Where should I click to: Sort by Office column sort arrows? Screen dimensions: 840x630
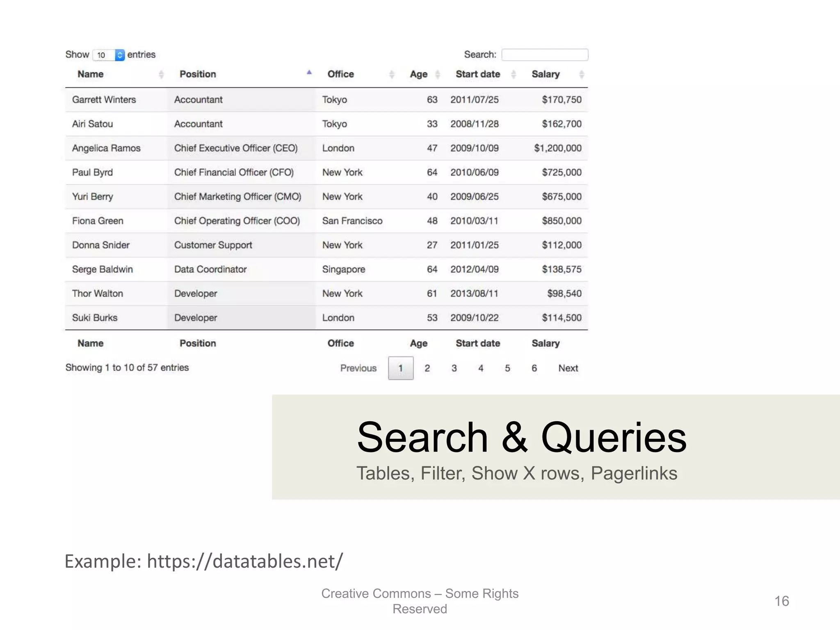pos(392,74)
